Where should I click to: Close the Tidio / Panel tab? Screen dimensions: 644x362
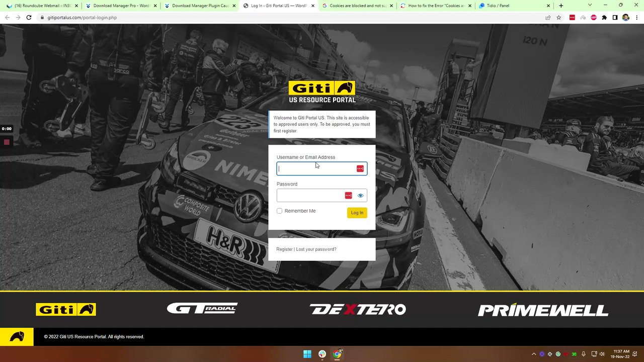[549, 6]
